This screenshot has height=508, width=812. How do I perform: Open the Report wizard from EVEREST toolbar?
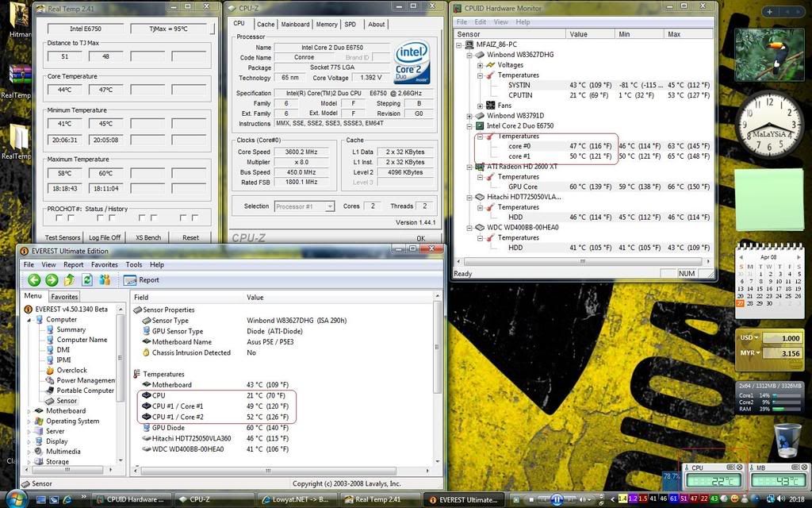[141, 279]
